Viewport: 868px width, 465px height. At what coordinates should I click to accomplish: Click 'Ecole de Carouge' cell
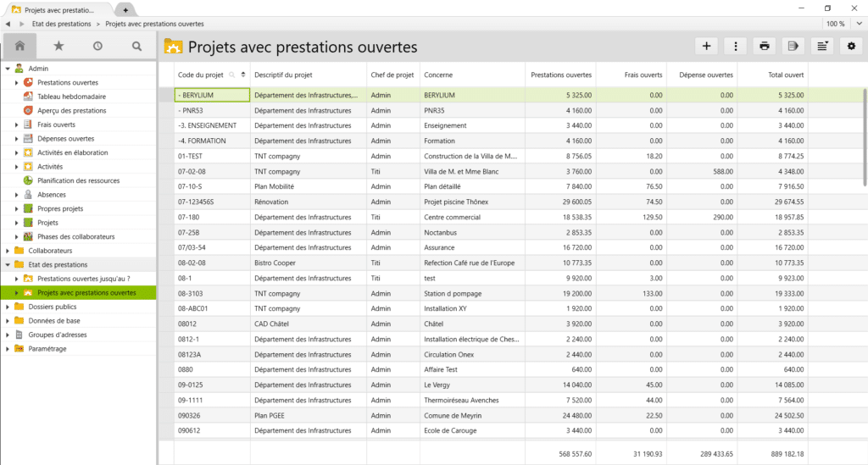[471, 431]
